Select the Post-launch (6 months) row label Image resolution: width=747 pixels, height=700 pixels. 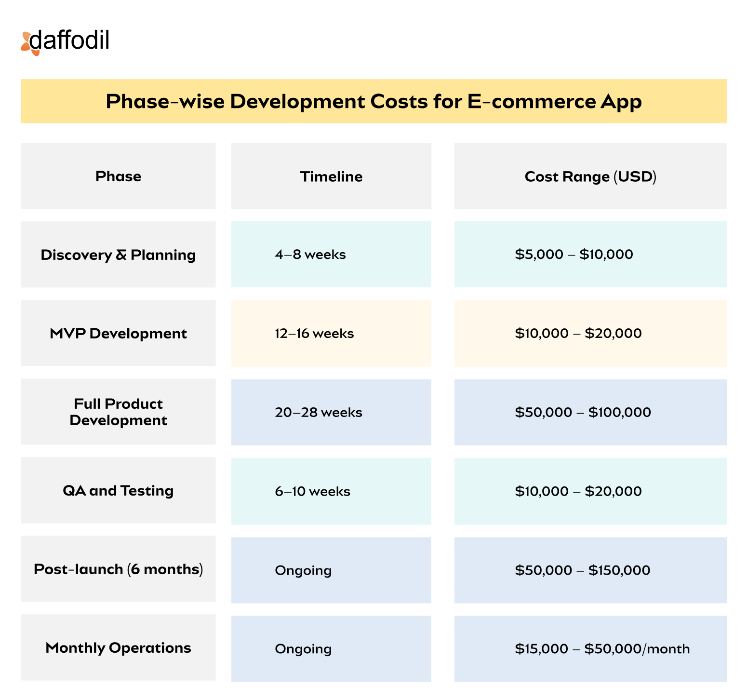pos(118,569)
